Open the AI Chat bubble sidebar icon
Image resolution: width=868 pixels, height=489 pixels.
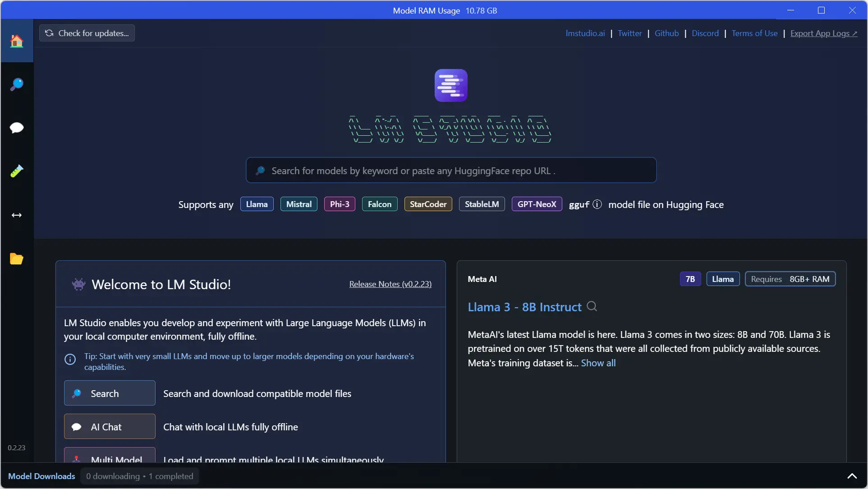(17, 128)
